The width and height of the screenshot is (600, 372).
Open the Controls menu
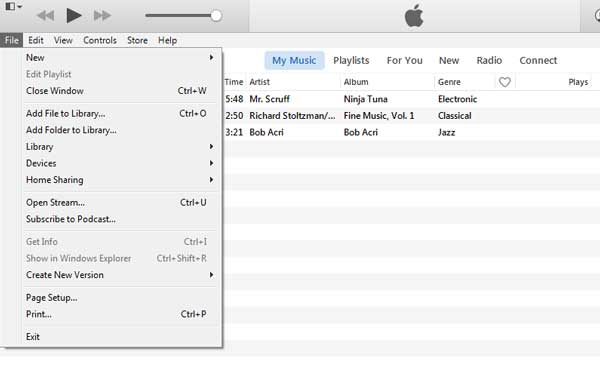click(100, 40)
